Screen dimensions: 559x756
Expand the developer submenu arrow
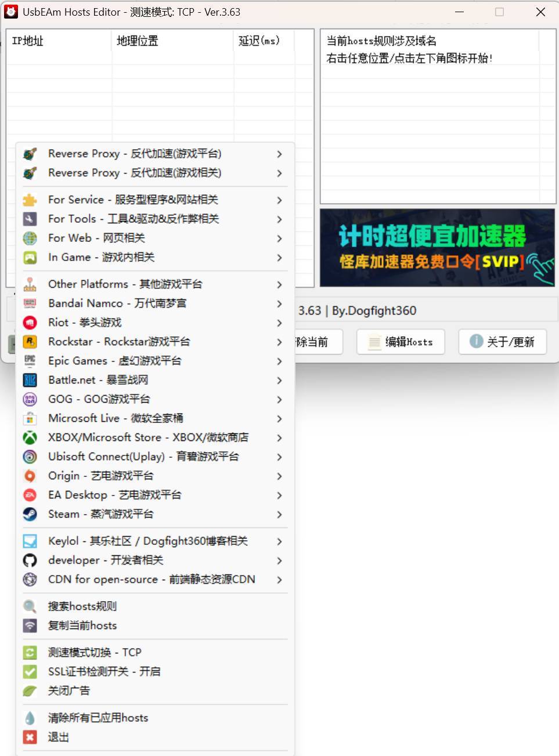pyautogui.click(x=279, y=560)
